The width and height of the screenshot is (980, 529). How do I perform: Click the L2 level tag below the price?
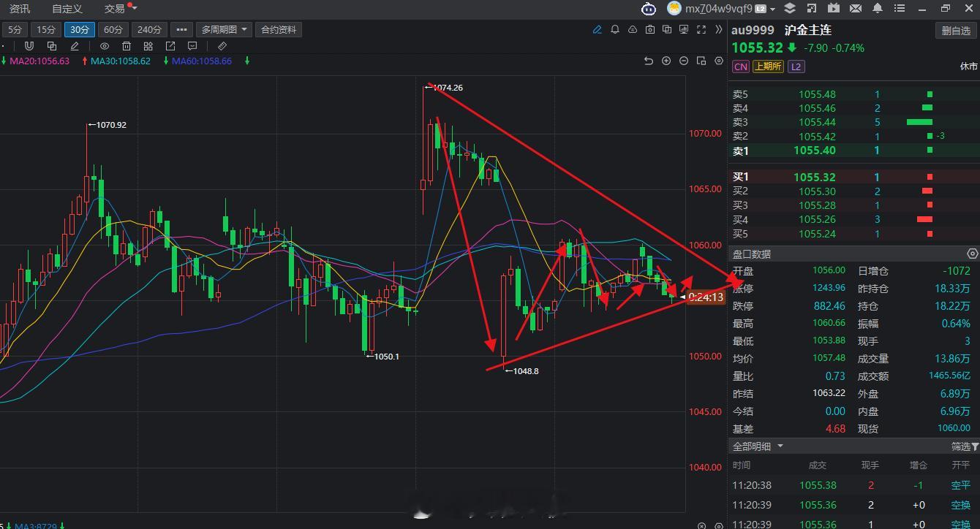[796, 66]
